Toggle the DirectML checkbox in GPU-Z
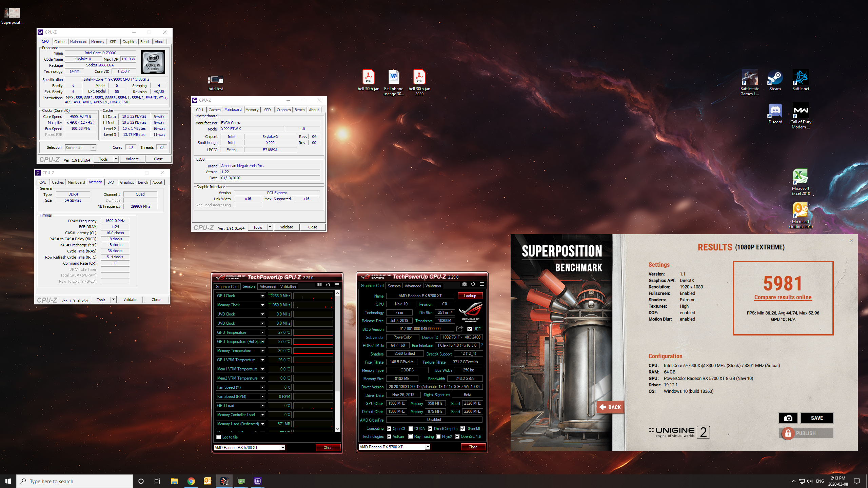The image size is (868, 488). click(x=462, y=429)
